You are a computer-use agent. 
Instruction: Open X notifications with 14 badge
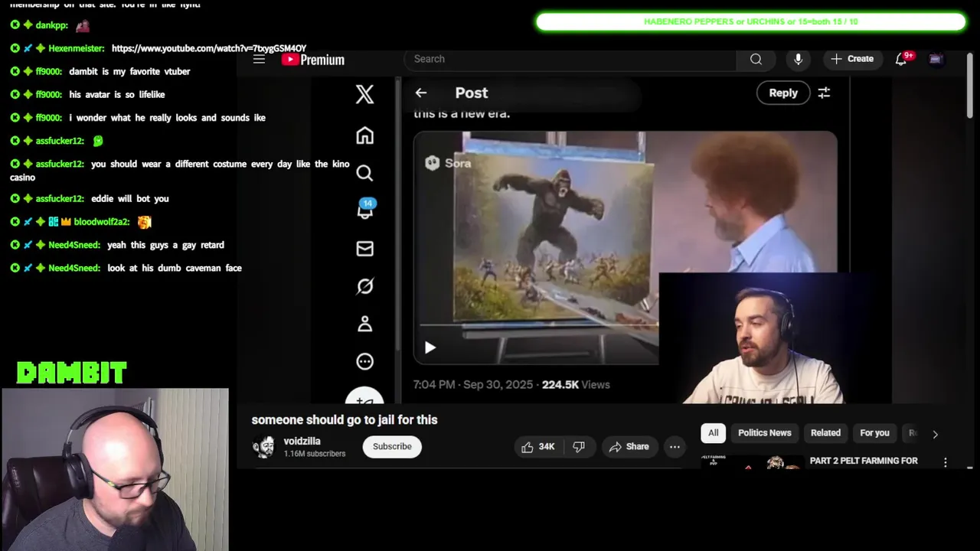365,210
